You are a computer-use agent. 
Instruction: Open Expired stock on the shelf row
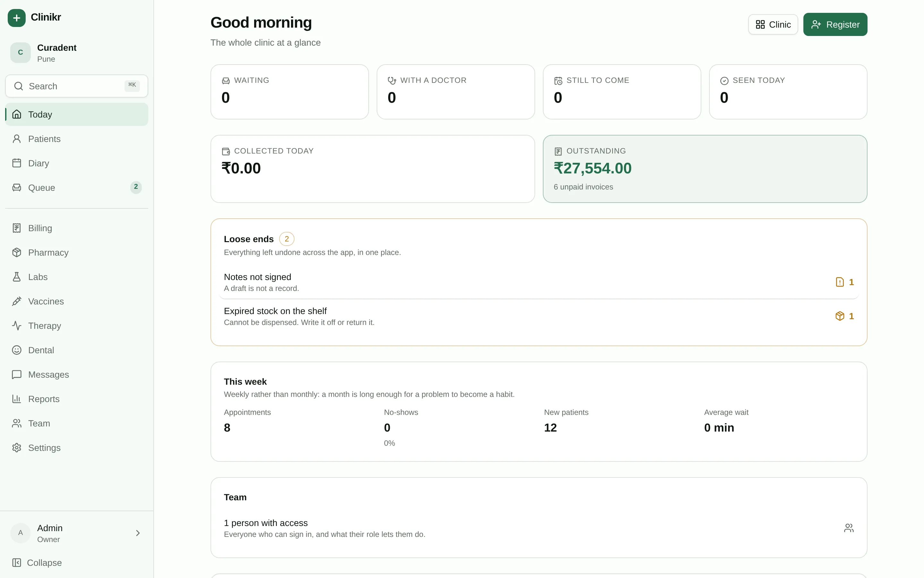tap(539, 316)
